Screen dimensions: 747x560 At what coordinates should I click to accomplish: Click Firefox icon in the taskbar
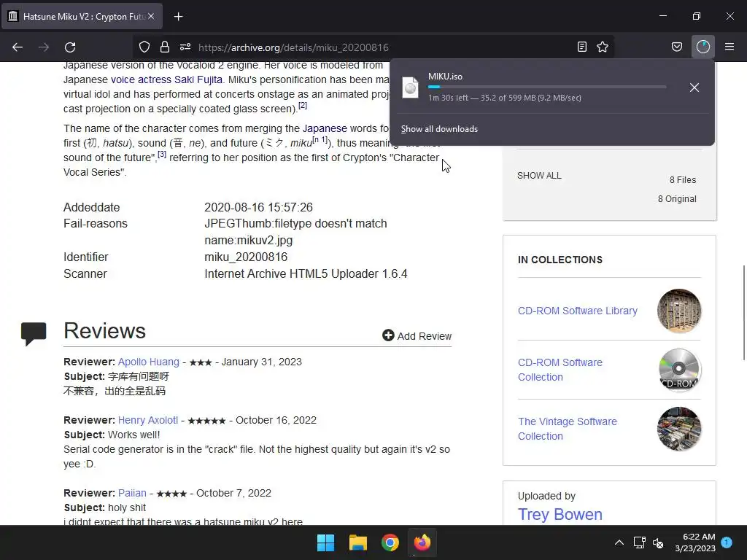coord(422,542)
